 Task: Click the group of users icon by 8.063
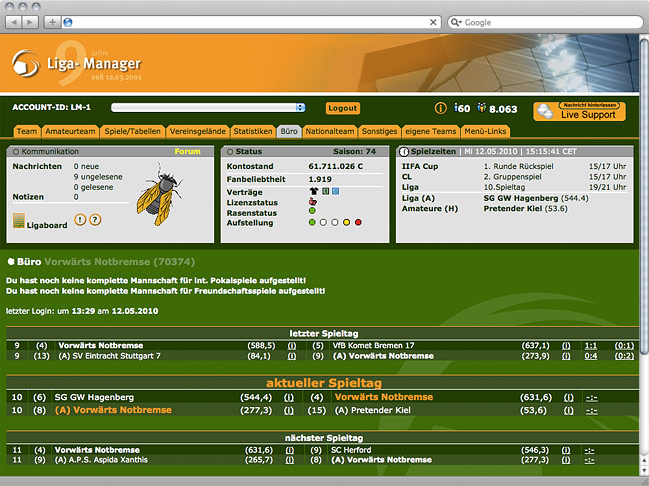(481, 108)
